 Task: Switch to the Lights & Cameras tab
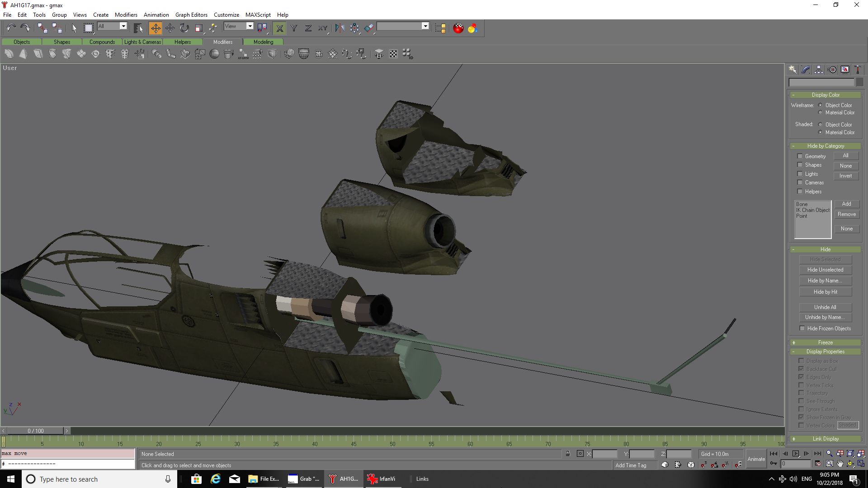point(142,42)
